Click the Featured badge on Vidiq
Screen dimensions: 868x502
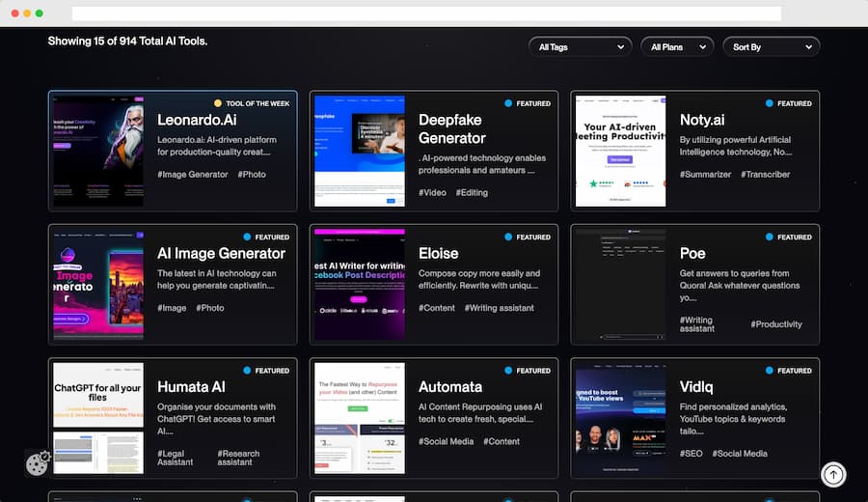coord(788,371)
